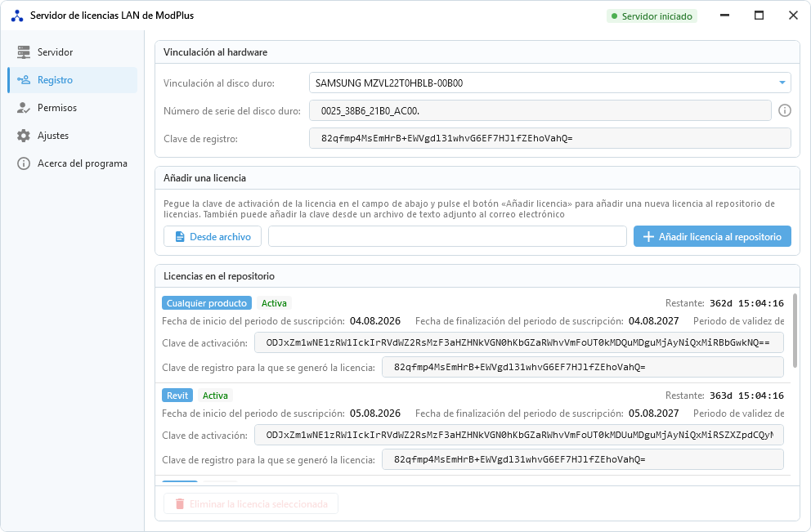Click start date 04.08.2026

pyautogui.click(x=375, y=321)
